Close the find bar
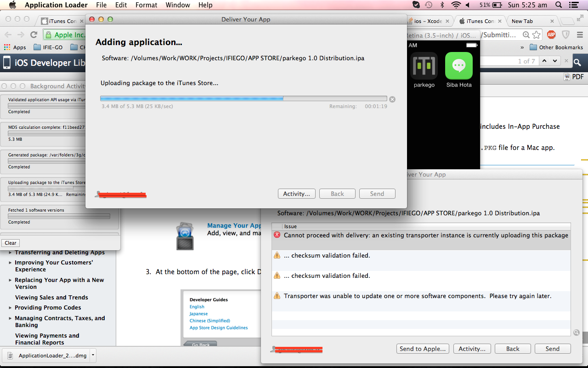588x368 pixels. point(566,61)
